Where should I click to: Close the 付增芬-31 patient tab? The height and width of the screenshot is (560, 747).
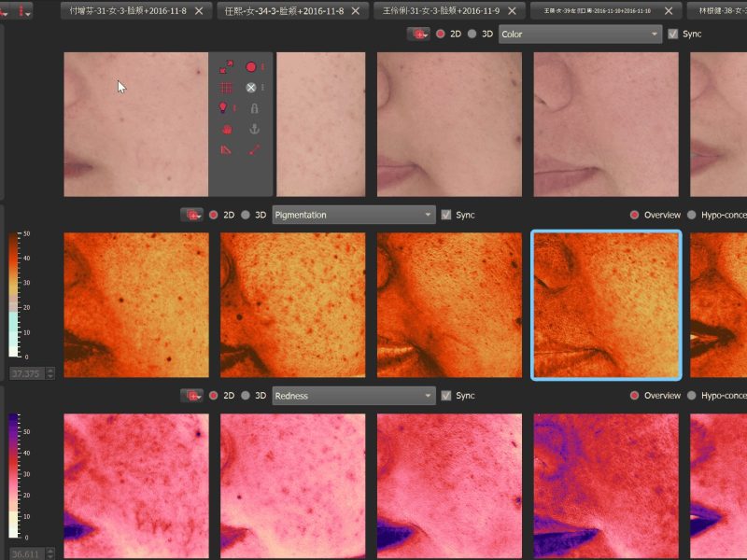click(199, 10)
